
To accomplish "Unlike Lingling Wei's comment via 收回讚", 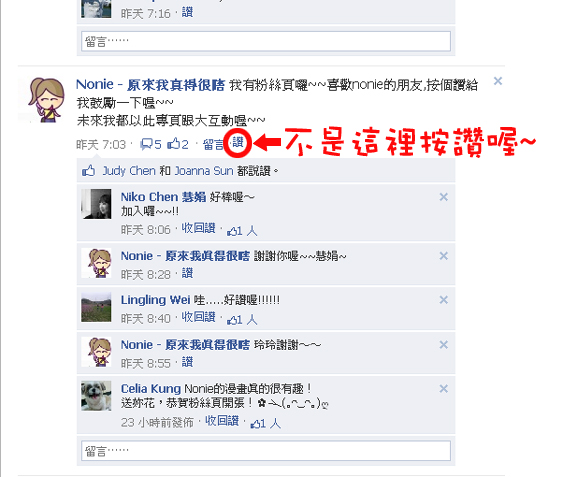I will pyautogui.click(x=198, y=317).
